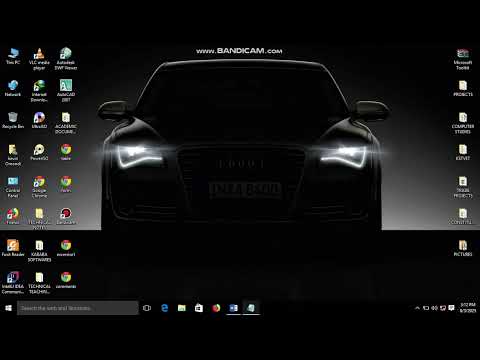Viewport: 480px width, 360px height.
Task: Click the taskbar clock and date
Action: pos(468,308)
